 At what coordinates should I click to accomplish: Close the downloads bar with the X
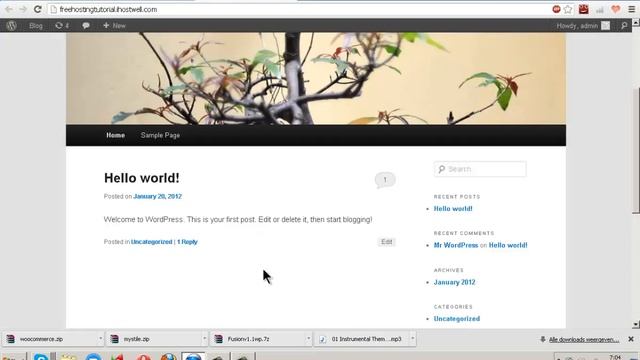(x=631, y=339)
